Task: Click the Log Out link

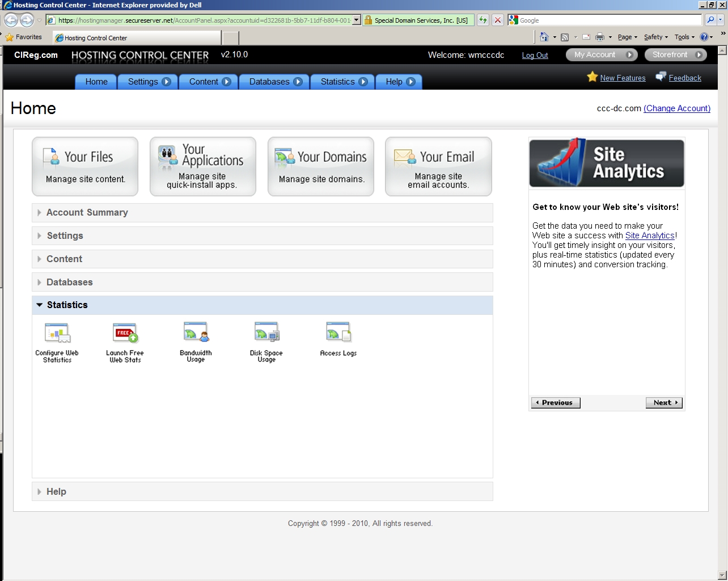Action: click(x=535, y=55)
